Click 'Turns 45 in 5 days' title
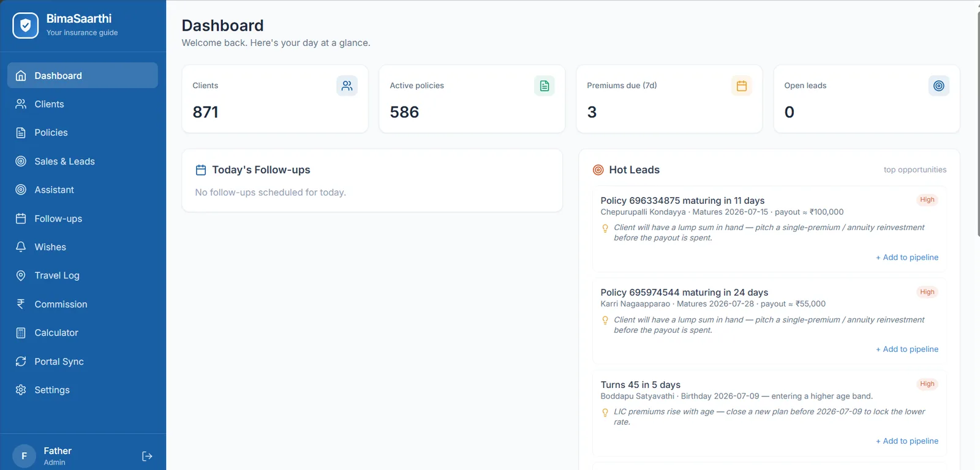This screenshot has height=470, width=980. (641, 384)
